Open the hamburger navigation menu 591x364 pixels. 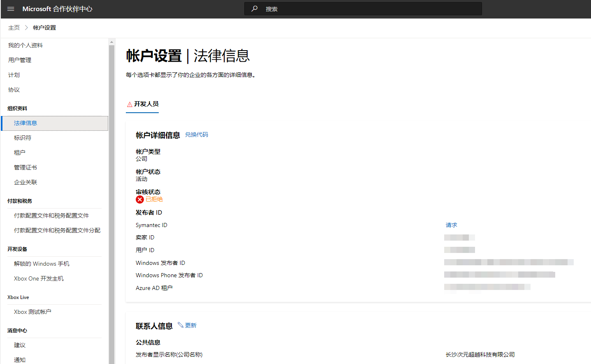(x=10, y=9)
